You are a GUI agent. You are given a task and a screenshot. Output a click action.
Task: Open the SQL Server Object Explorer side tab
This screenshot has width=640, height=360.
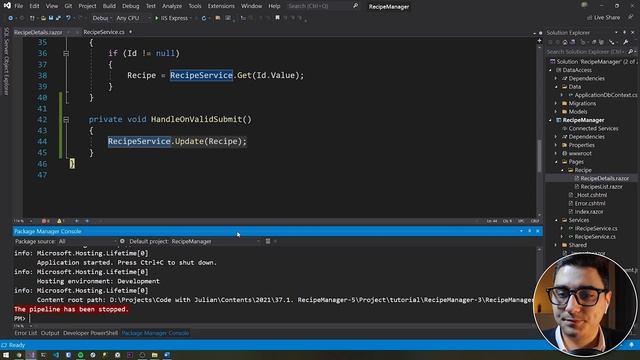click(6, 61)
